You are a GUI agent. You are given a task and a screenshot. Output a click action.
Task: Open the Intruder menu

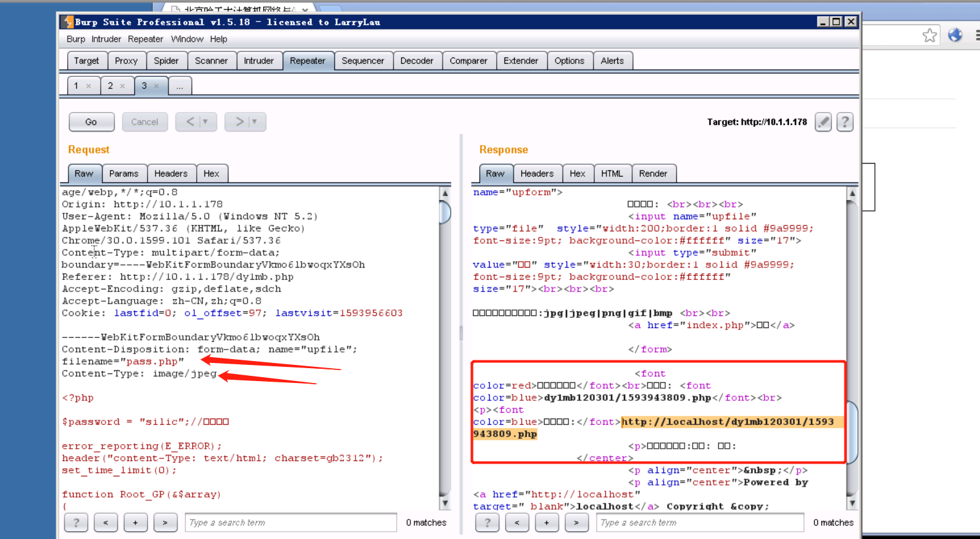(106, 39)
